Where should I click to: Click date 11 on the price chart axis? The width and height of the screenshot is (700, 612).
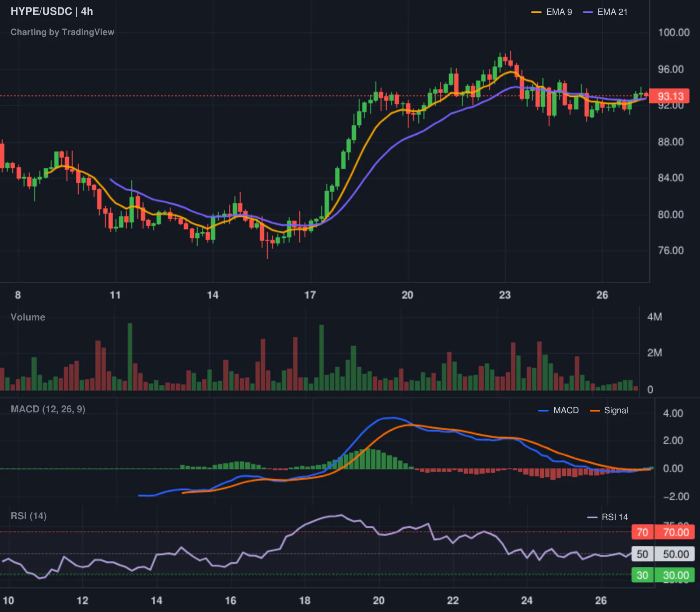click(115, 295)
